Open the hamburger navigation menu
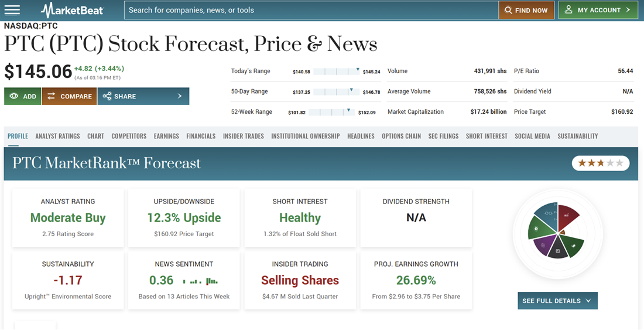Screen dimensions: 644x330 [x=12, y=11]
